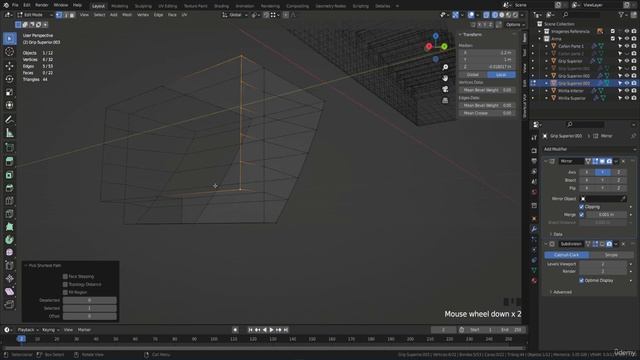Select the Measure tool
The height and width of the screenshot is (360, 640).
(9, 133)
